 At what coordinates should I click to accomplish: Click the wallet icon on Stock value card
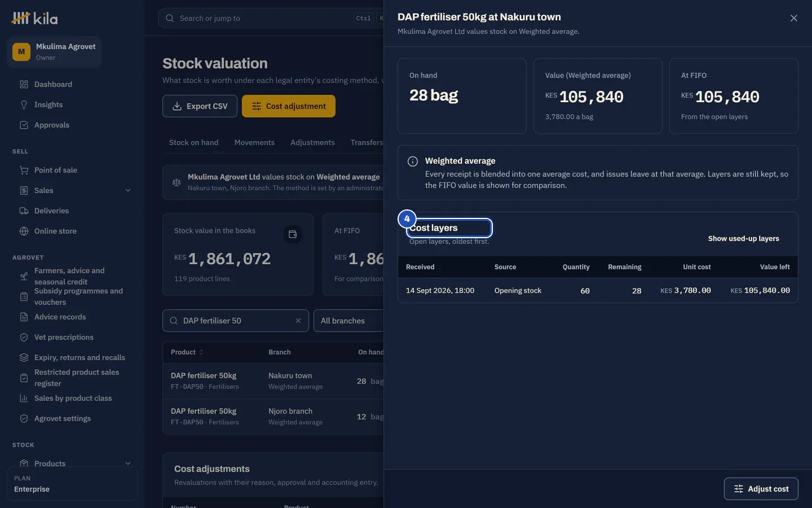click(x=293, y=234)
